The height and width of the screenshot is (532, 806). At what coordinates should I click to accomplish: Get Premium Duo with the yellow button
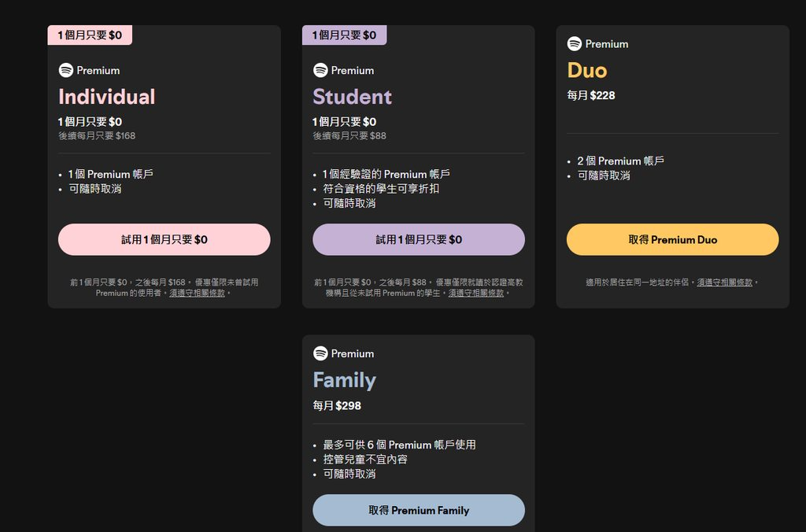(x=672, y=239)
